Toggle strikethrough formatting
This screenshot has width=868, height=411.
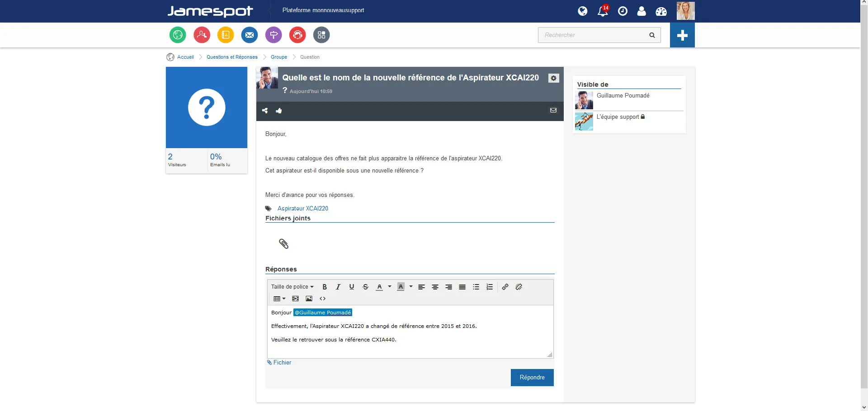tap(365, 287)
